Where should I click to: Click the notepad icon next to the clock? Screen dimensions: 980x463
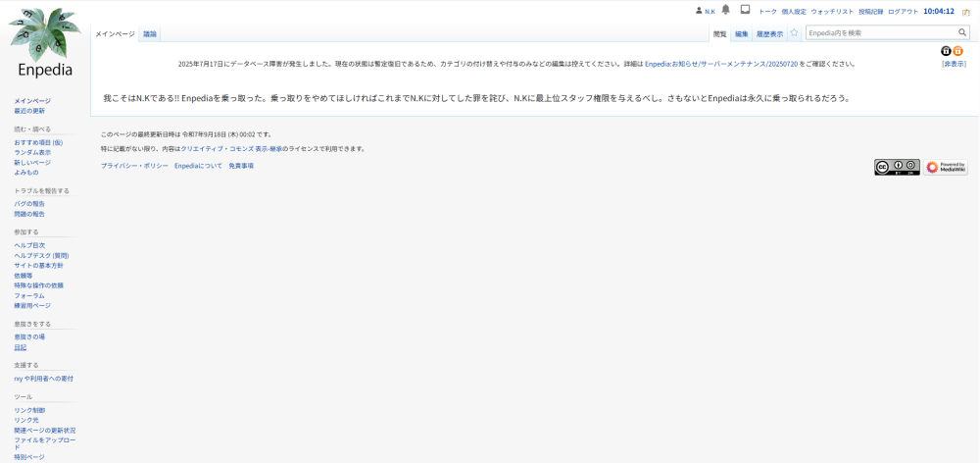[965, 12]
